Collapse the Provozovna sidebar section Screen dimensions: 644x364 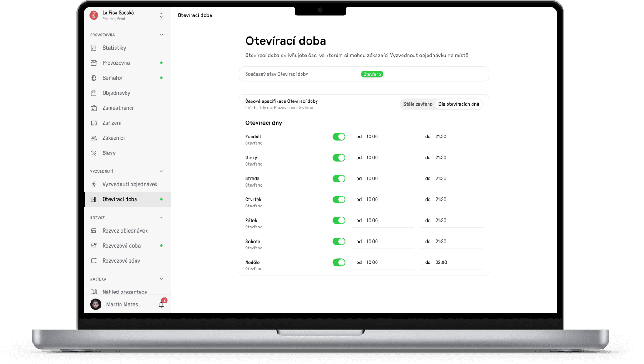click(x=161, y=35)
